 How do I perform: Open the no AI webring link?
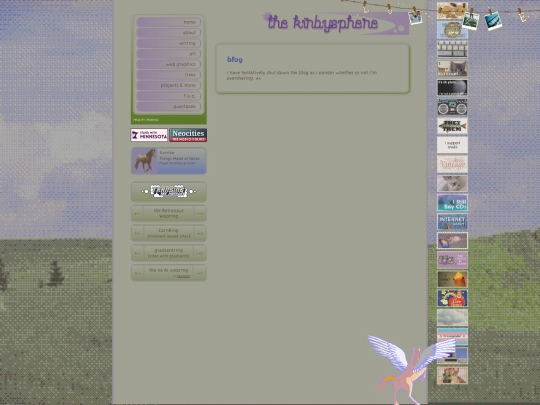coord(169,270)
